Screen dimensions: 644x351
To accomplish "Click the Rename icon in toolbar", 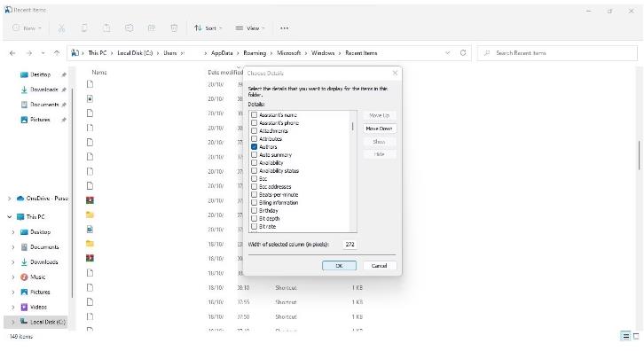I will click(129, 27).
